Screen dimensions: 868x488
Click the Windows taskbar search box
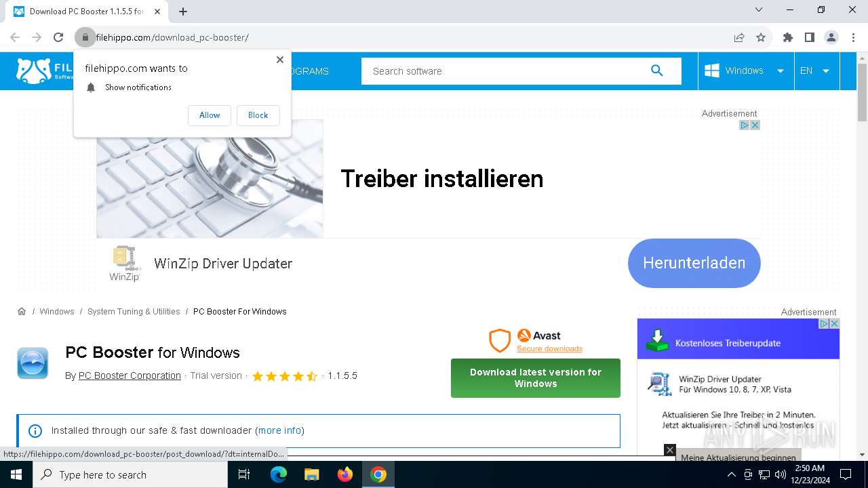tap(130, 474)
